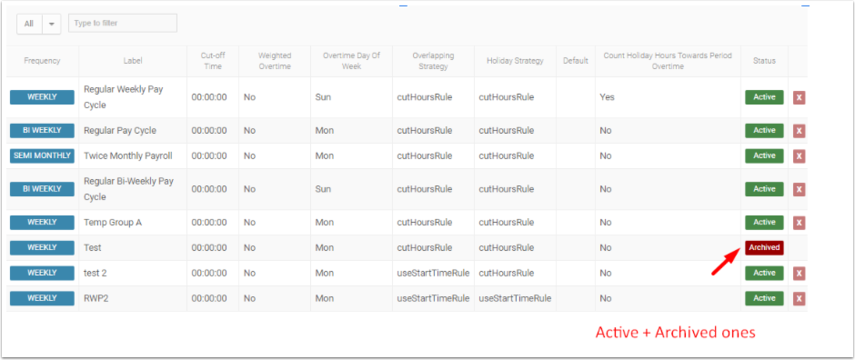The image size is (855, 360).
Task: Click Sun overtime day in Regular Weekly row
Action: click(323, 97)
